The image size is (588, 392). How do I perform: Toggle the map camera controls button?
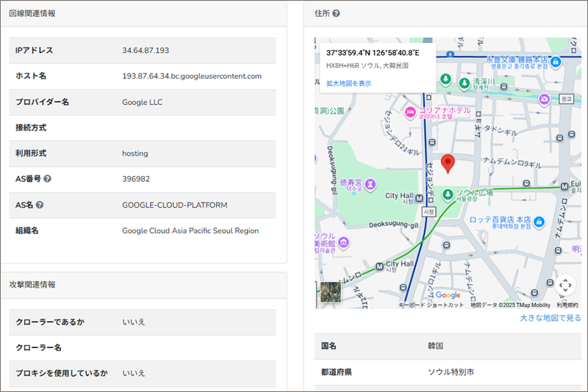[564, 285]
